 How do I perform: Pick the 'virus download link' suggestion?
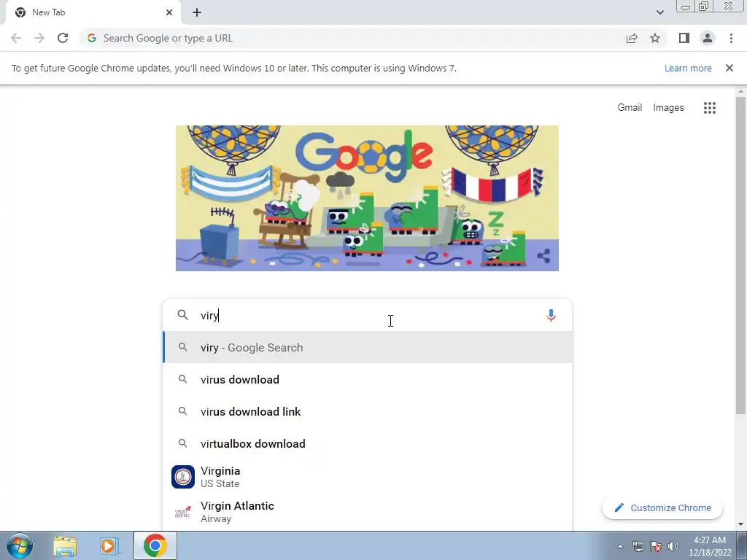368,411
